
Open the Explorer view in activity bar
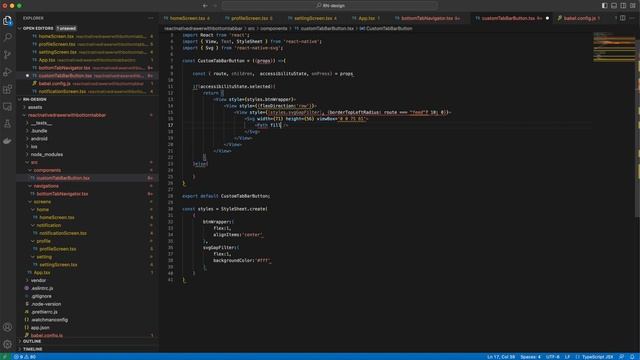pyautogui.click(x=7, y=20)
